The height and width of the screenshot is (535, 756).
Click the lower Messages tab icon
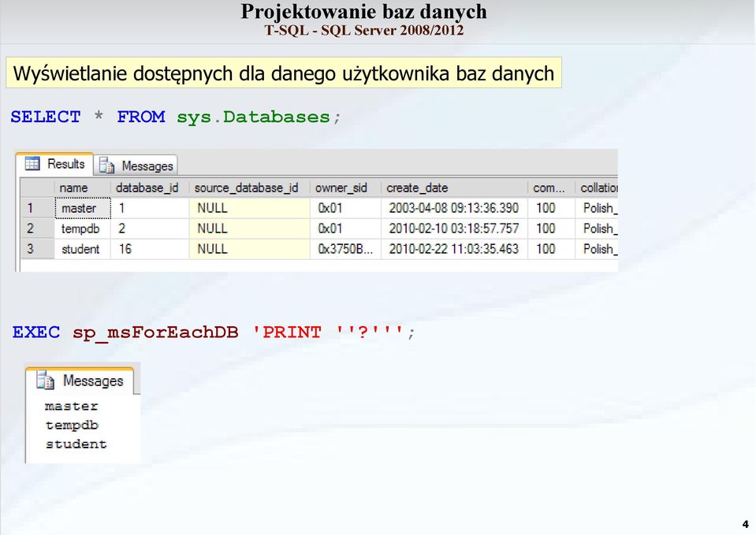tap(45, 381)
